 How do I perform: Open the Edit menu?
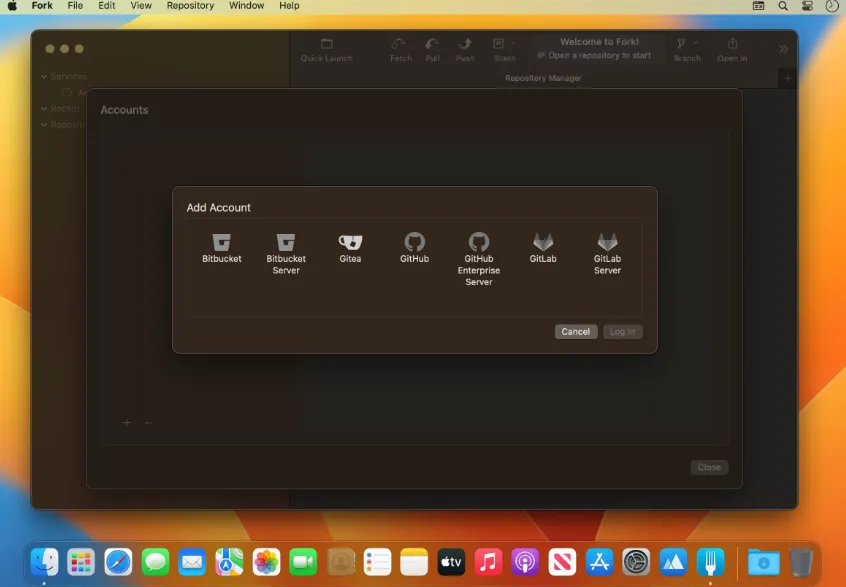click(x=106, y=6)
